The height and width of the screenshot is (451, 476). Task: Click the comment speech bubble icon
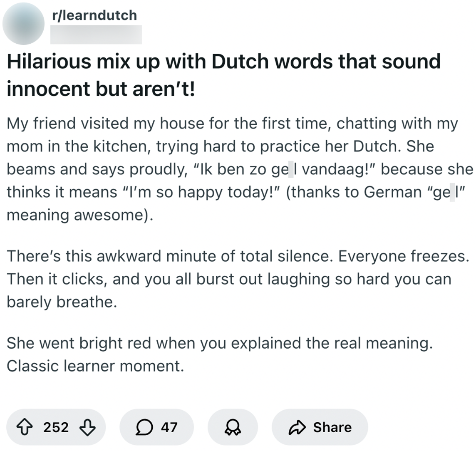pos(144,427)
